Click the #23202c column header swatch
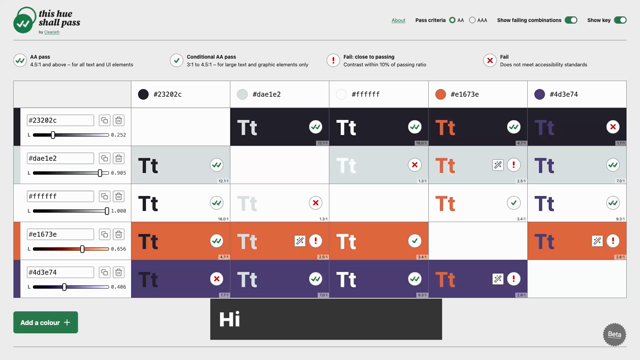640x360 pixels. click(x=143, y=94)
